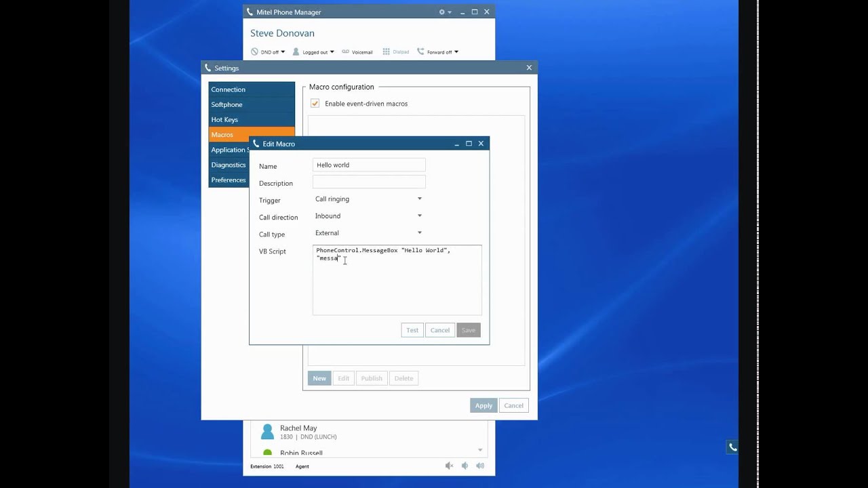Click the Agent status text
The height and width of the screenshot is (488, 868).
[x=302, y=466]
